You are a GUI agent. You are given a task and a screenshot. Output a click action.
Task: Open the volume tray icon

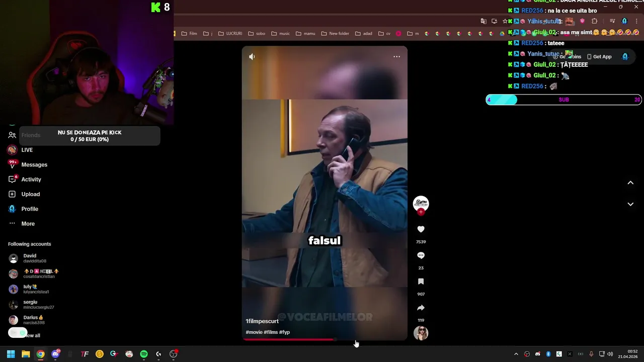[x=610, y=354]
